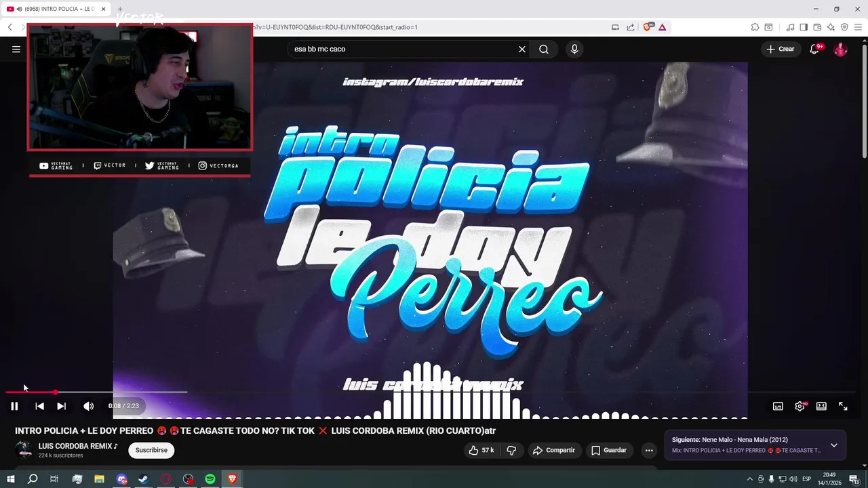Open YouTube notifications bell
Viewport: 868px width, 488px height.
pos(814,49)
